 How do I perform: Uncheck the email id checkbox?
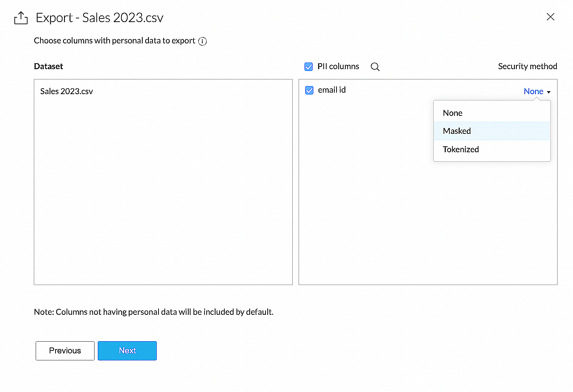309,90
